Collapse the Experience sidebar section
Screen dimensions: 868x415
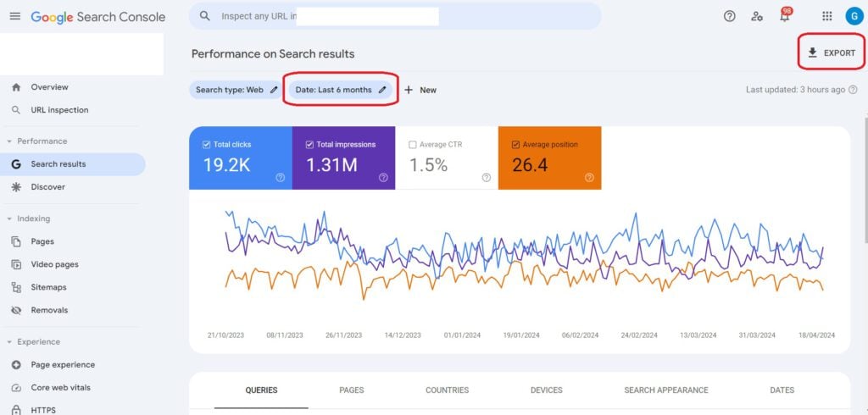pos(9,342)
